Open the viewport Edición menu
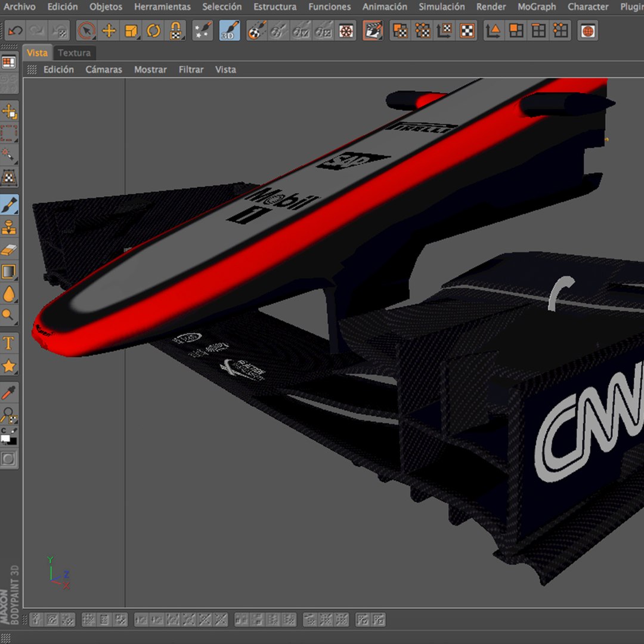The height and width of the screenshot is (644, 644). 58,69
